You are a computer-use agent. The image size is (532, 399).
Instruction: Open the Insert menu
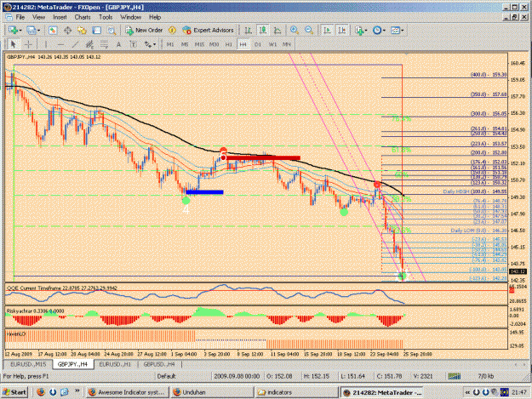60,17
